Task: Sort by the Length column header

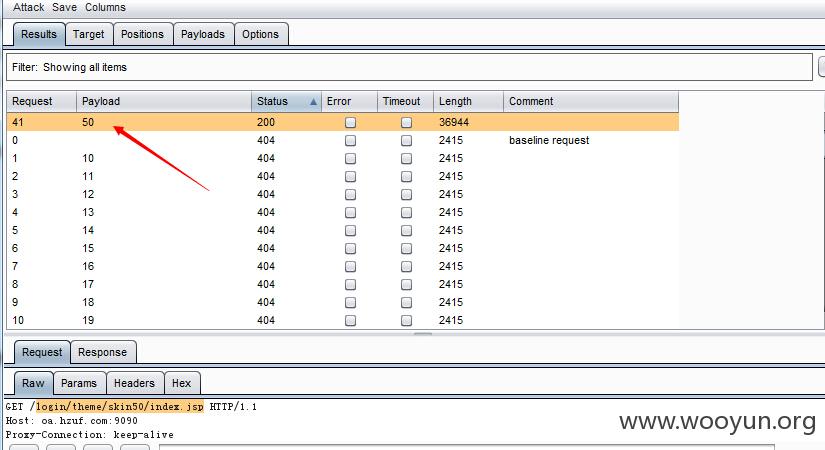Action: (468, 101)
